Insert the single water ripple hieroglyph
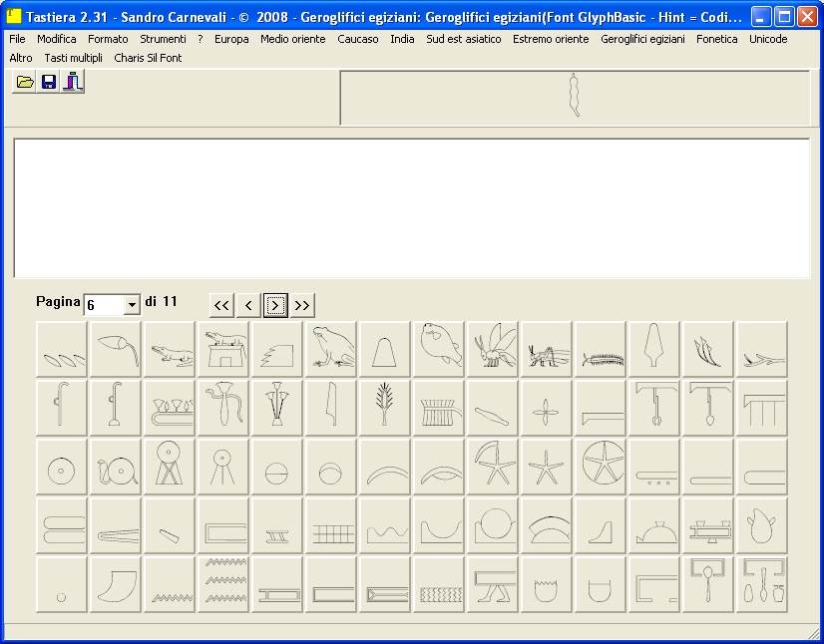The height and width of the screenshot is (644, 824). 170,584
